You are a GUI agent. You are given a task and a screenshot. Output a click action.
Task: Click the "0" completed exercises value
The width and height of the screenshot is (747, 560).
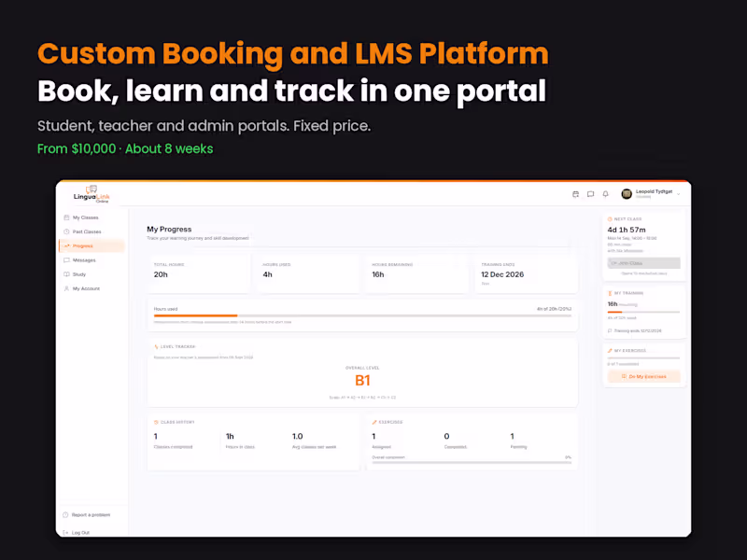tap(446, 436)
